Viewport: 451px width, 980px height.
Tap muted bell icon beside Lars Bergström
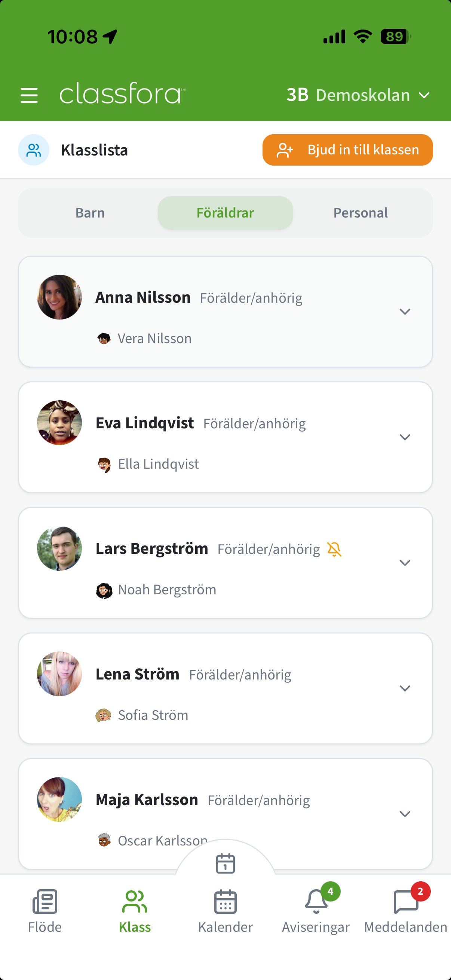coord(334,549)
